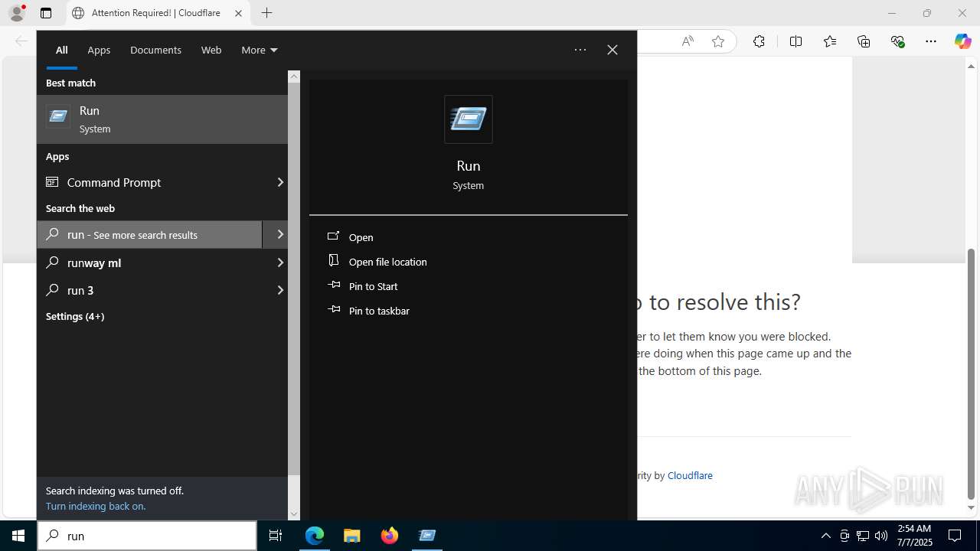Select run - See more search results
Screen dimensions: 980x551
click(150, 234)
